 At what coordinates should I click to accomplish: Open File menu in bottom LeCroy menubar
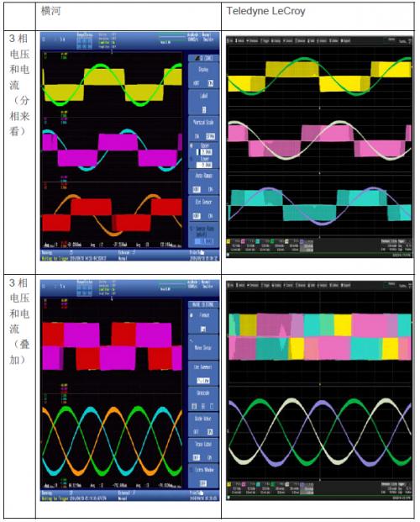[x=230, y=285]
